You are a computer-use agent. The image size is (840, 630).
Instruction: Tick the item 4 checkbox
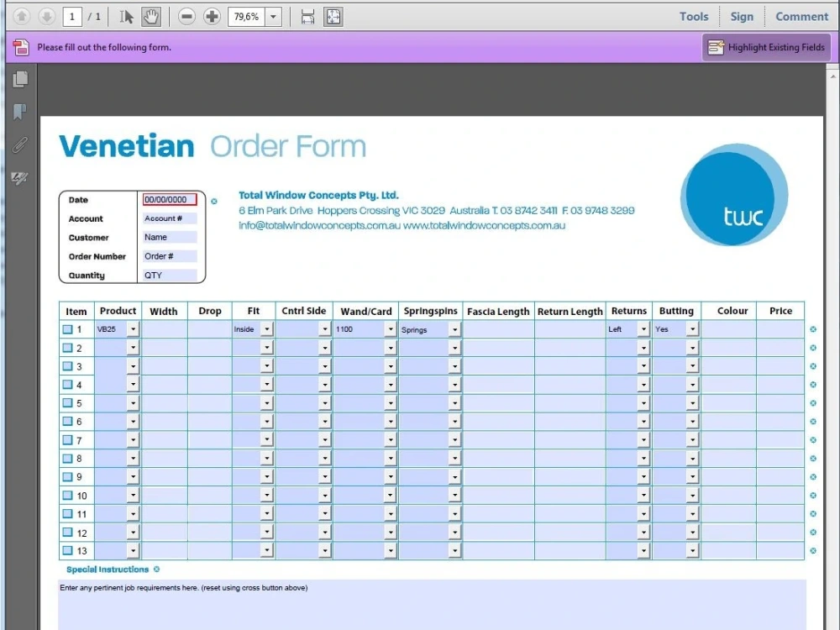click(x=67, y=384)
